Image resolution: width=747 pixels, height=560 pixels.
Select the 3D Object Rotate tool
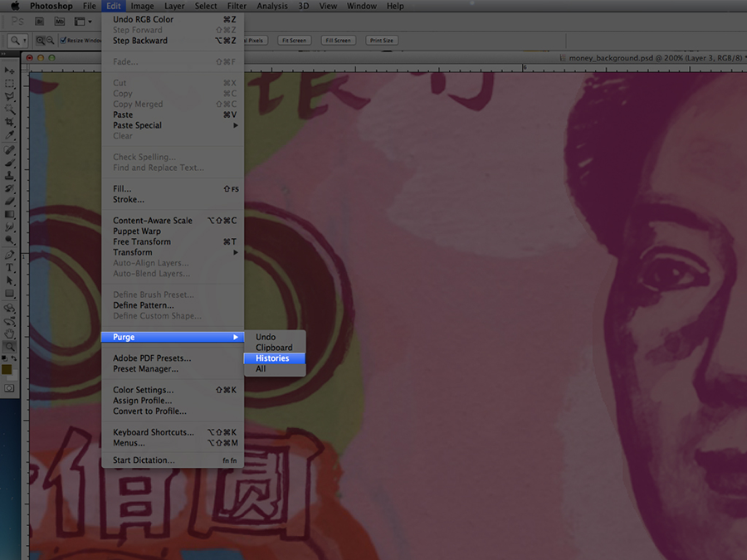(x=9, y=308)
